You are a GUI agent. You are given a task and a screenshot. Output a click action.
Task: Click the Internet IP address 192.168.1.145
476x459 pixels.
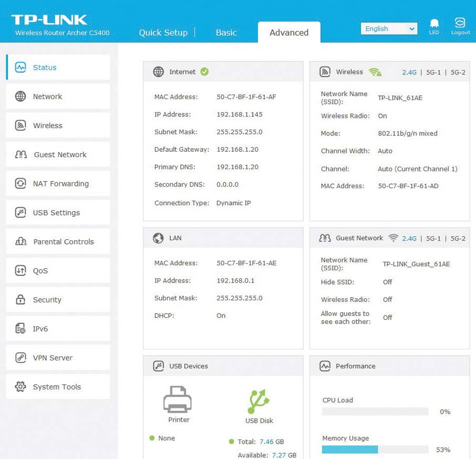239,114
